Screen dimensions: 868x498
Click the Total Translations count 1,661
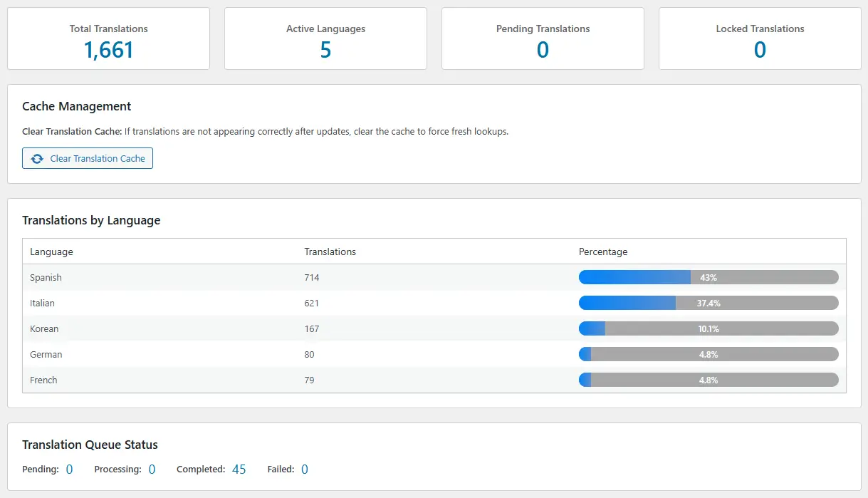click(108, 50)
